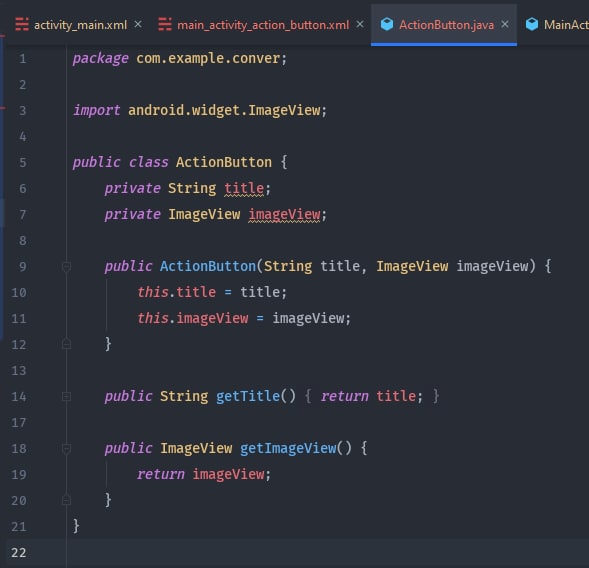Click line number 1 in the gutter
589x568 pixels.
pos(23,59)
